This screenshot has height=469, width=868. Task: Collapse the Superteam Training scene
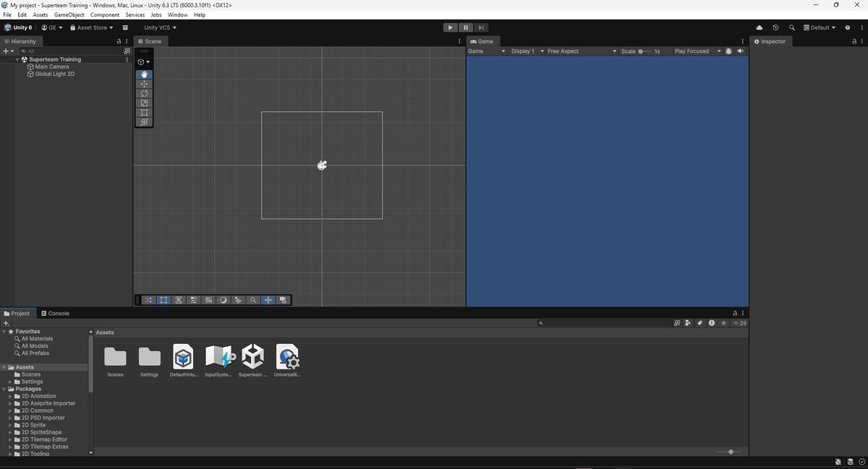click(17, 59)
